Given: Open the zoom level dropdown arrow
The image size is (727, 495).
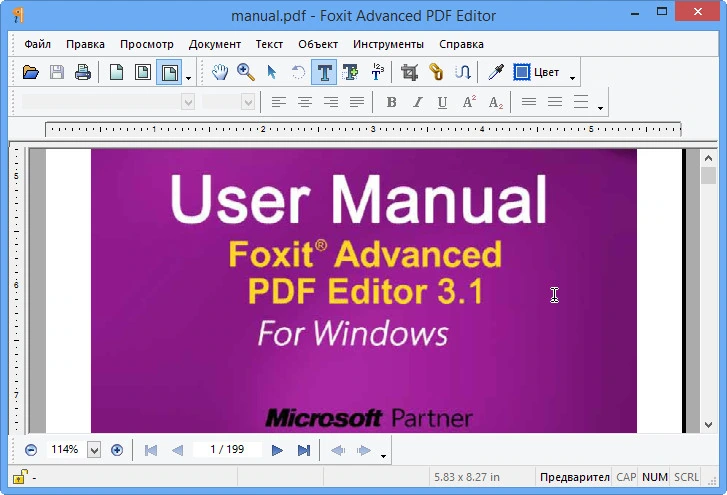Looking at the screenshot, I should coord(94,450).
